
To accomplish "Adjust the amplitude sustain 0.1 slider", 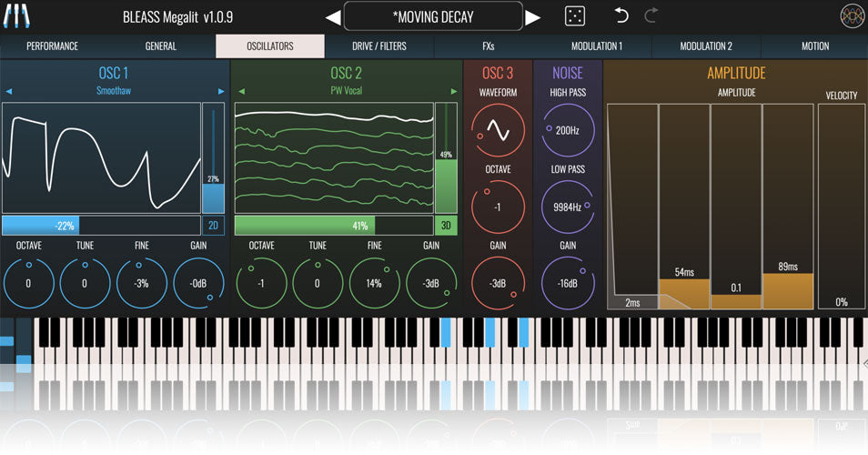I will pyautogui.click(x=736, y=207).
